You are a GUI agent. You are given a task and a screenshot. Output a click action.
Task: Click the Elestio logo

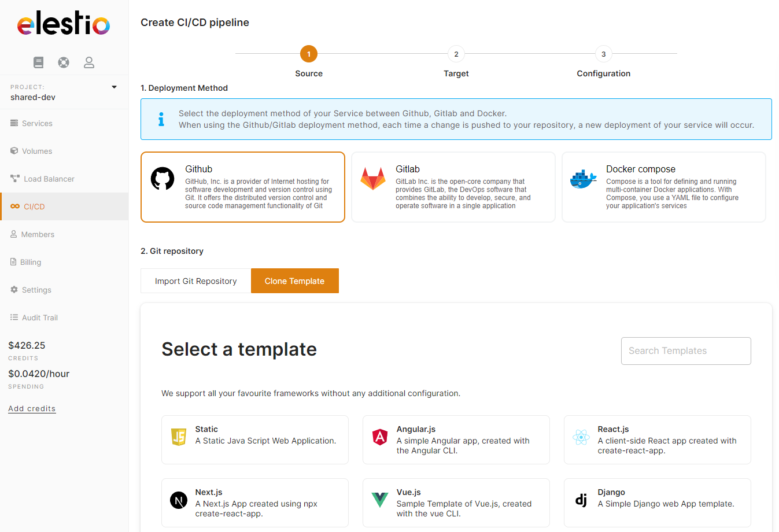click(64, 24)
